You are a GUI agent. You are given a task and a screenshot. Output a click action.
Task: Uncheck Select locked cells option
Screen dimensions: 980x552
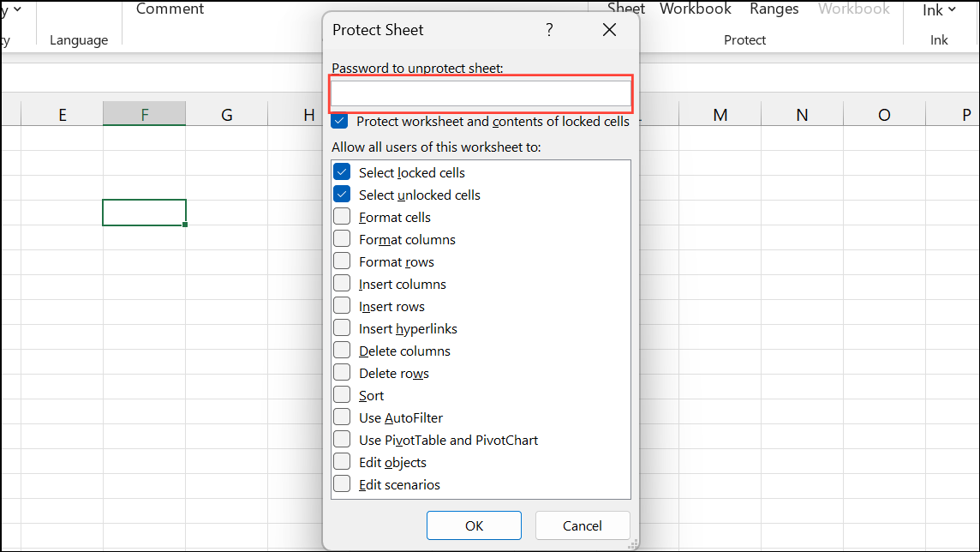pyautogui.click(x=342, y=172)
